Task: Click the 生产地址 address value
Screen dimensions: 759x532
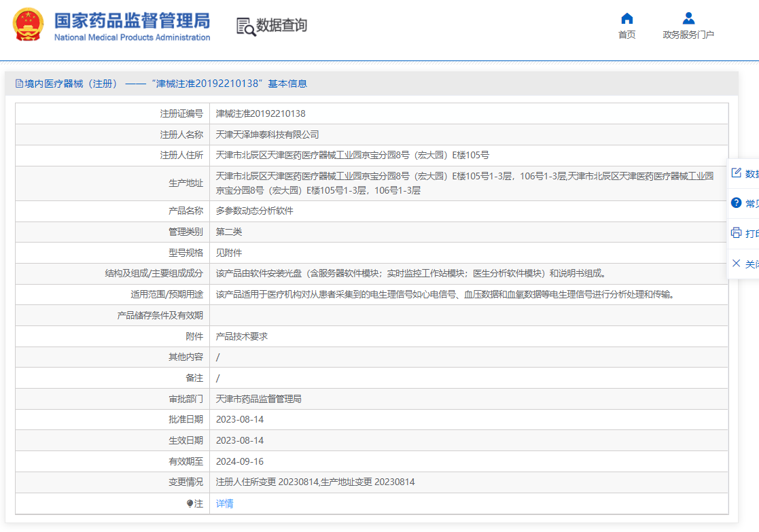Action: pos(465,183)
